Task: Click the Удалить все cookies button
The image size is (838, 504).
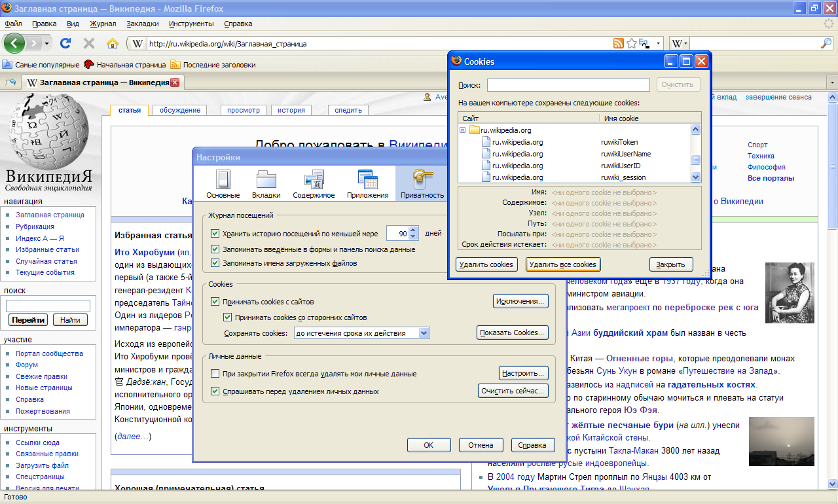Action: (x=562, y=265)
